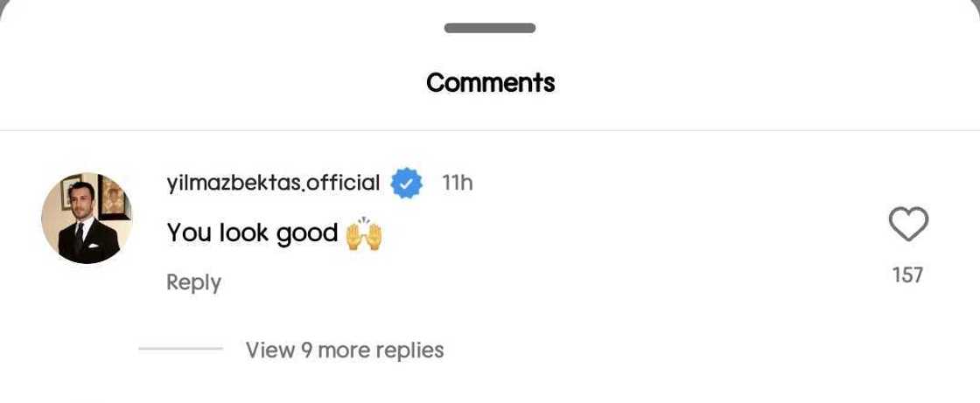Click the "11h" timestamp
This screenshot has width=980, height=403.
(x=457, y=183)
